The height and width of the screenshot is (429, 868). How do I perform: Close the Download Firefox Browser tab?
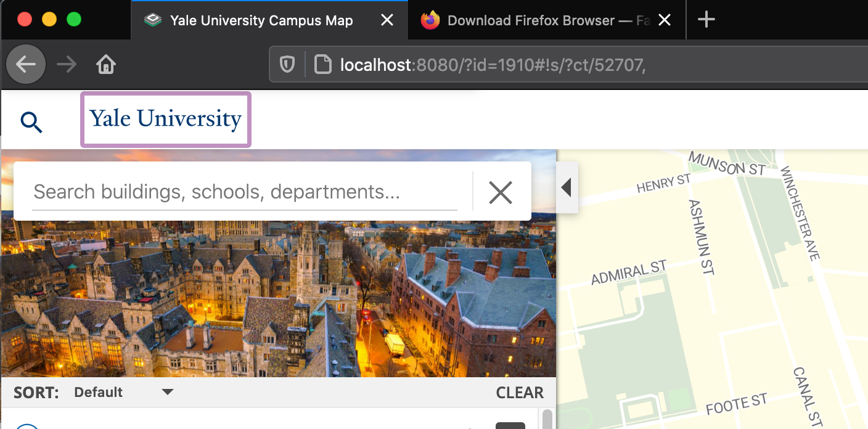pos(665,20)
